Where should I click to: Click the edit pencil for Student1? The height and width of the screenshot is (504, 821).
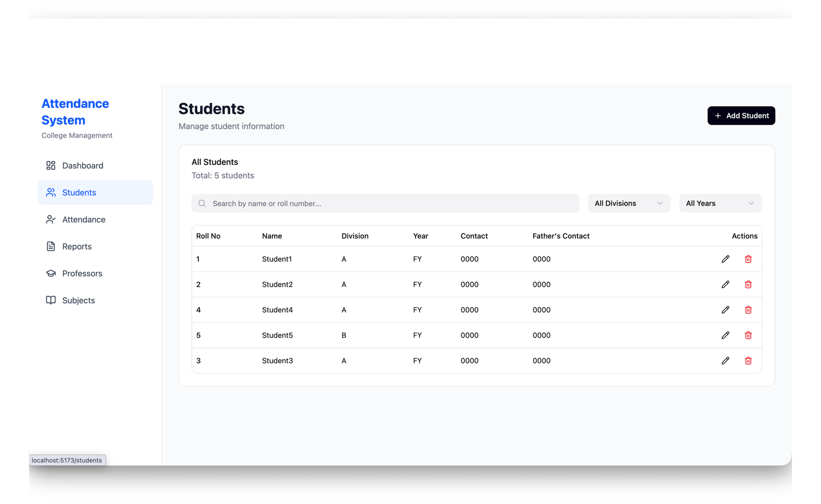click(x=725, y=259)
